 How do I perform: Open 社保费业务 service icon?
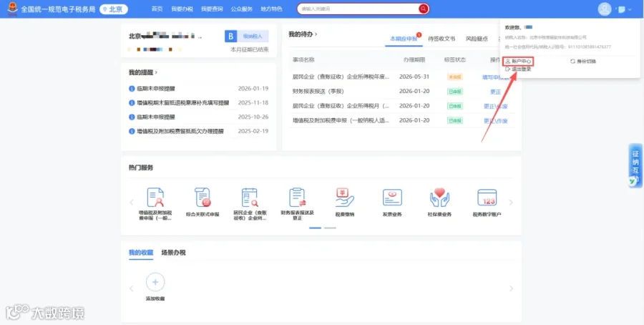[x=439, y=198]
